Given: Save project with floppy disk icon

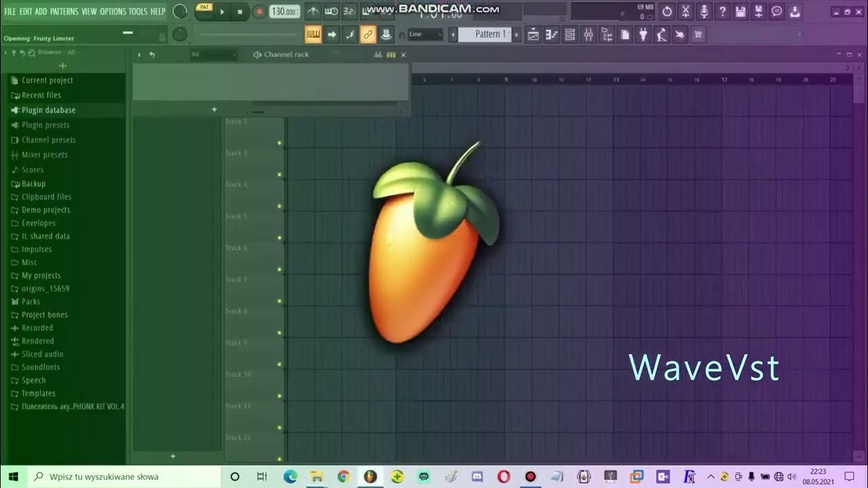Looking at the screenshot, I should pyautogui.click(x=741, y=12).
